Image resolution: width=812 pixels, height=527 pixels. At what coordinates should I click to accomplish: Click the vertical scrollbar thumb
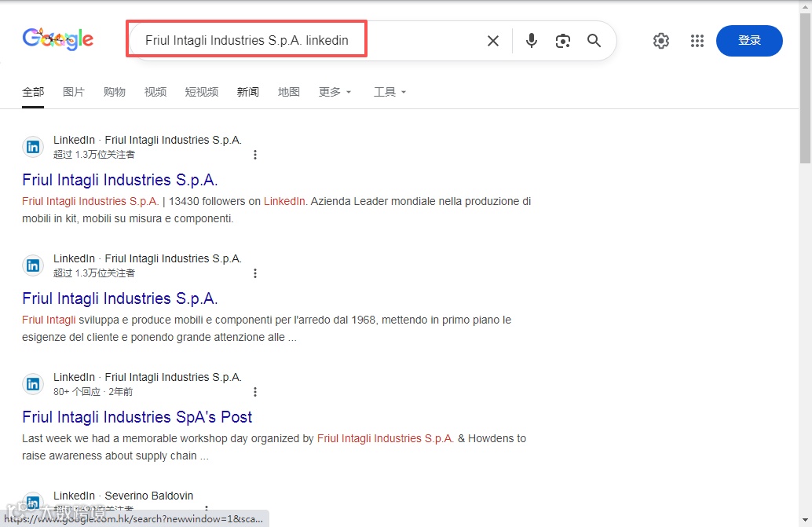(805, 88)
